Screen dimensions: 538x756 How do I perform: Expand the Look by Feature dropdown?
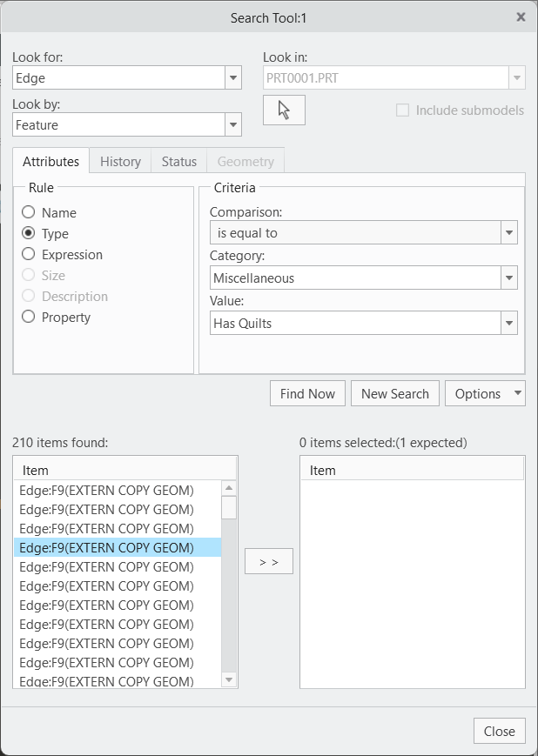tap(232, 125)
